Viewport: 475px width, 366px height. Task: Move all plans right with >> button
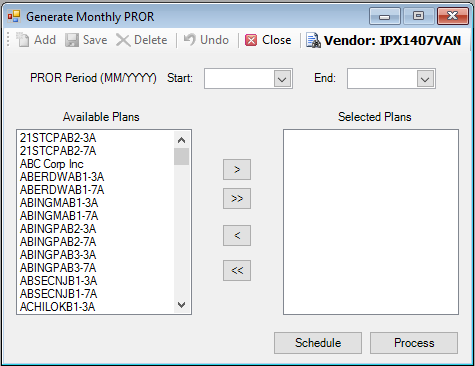[237, 199]
